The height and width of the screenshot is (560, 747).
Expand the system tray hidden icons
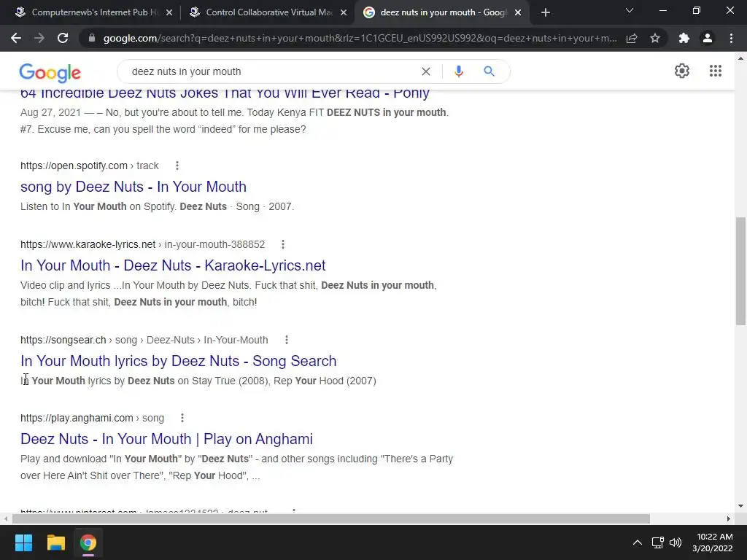tap(637, 542)
